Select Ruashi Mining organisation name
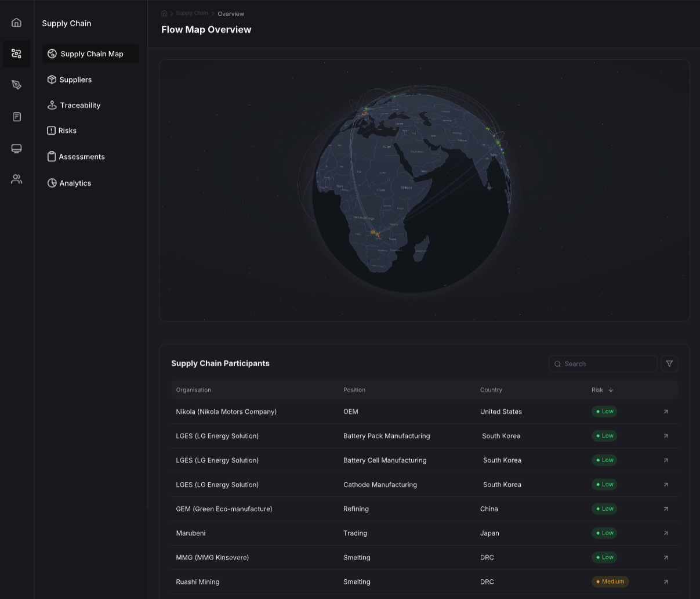 [x=198, y=582]
